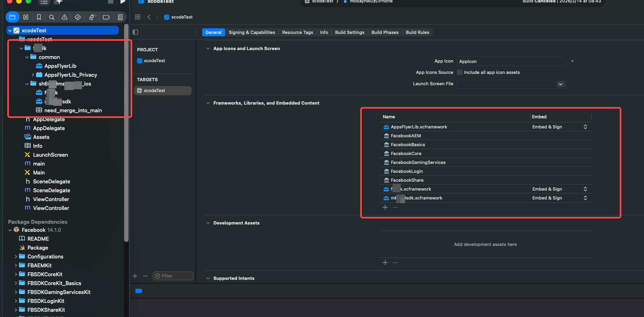Image resolution: width=644 pixels, height=317 pixels.
Task: Add a framework with the plus button
Action: click(385, 207)
